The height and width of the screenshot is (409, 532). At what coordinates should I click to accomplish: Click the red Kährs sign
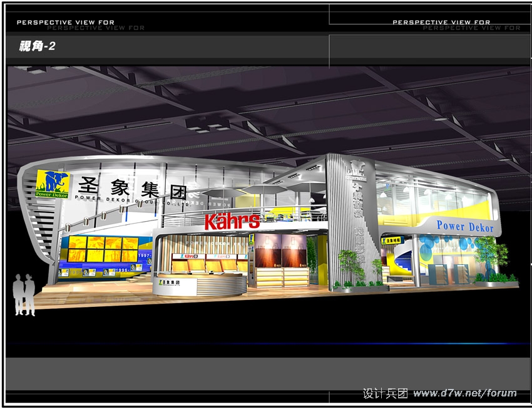232,220
